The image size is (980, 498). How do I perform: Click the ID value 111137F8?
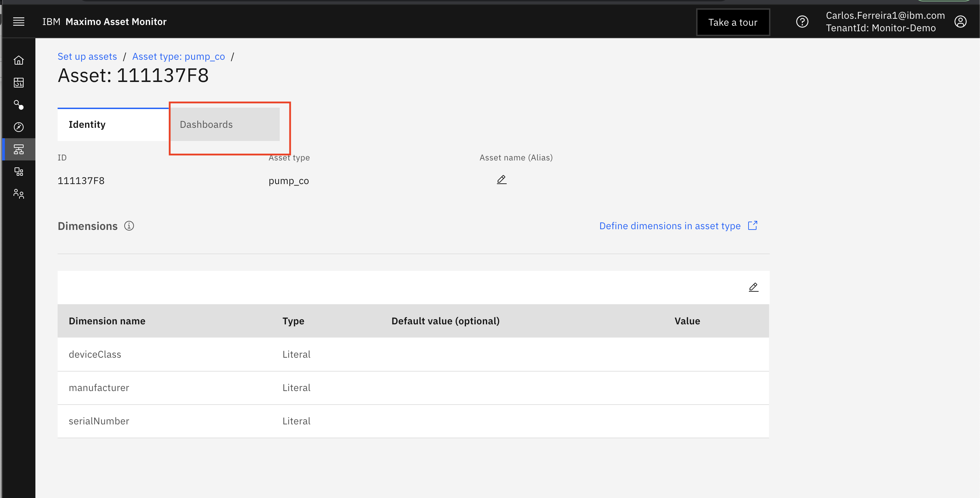(81, 181)
